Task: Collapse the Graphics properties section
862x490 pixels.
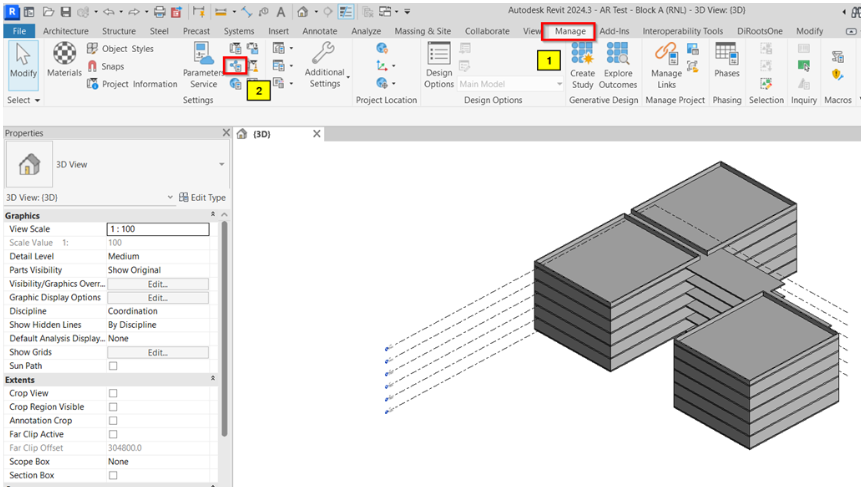Action: 212,215
